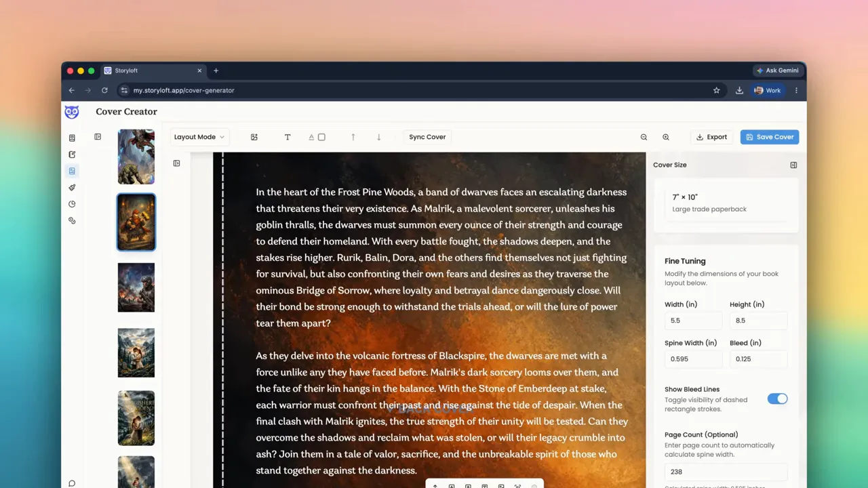Click the Storyloft owl logo
This screenshot has height=488, width=868.
pyautogui.click(x=72, y=112)
